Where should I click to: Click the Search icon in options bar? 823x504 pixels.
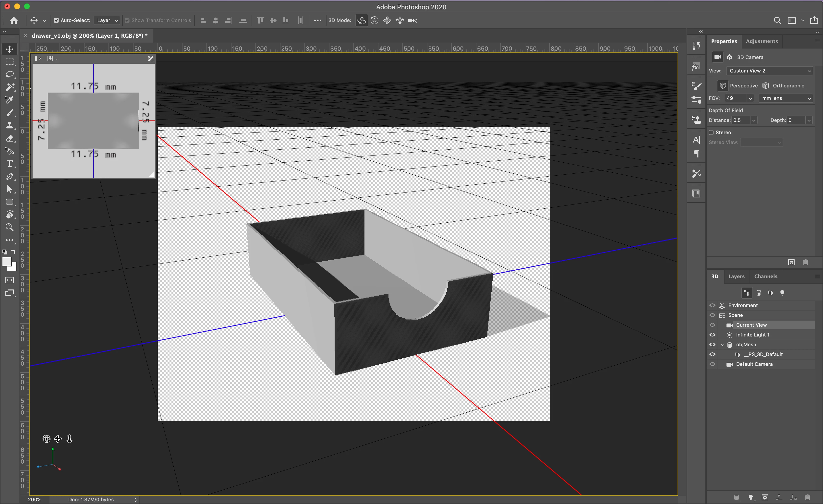pos(777,20)
